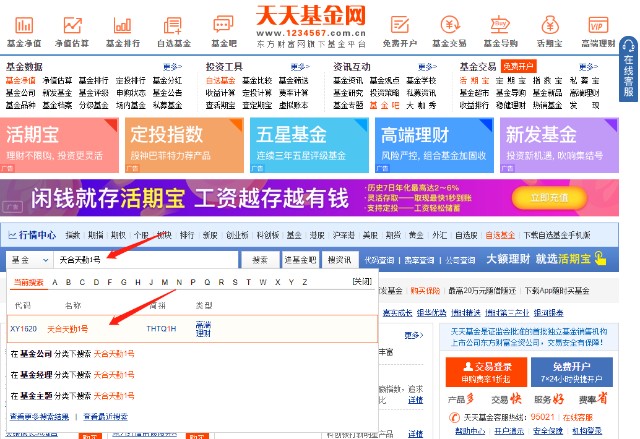Click the 基金吧 forum icon

[x=221, y=25]
